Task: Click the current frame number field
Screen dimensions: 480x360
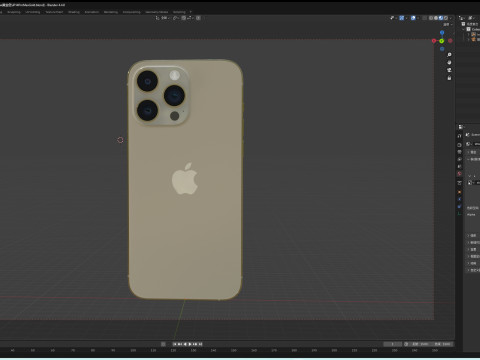Action: coord(393,344)
